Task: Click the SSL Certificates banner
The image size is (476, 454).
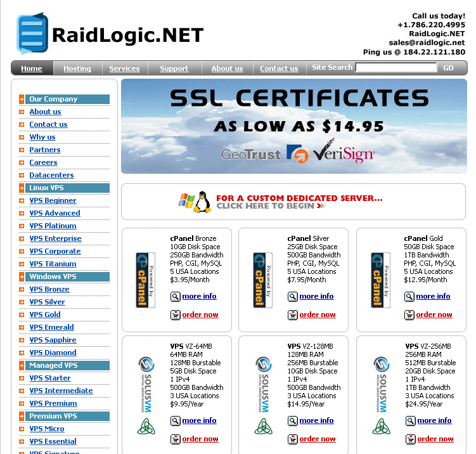Action: (294, 126)
